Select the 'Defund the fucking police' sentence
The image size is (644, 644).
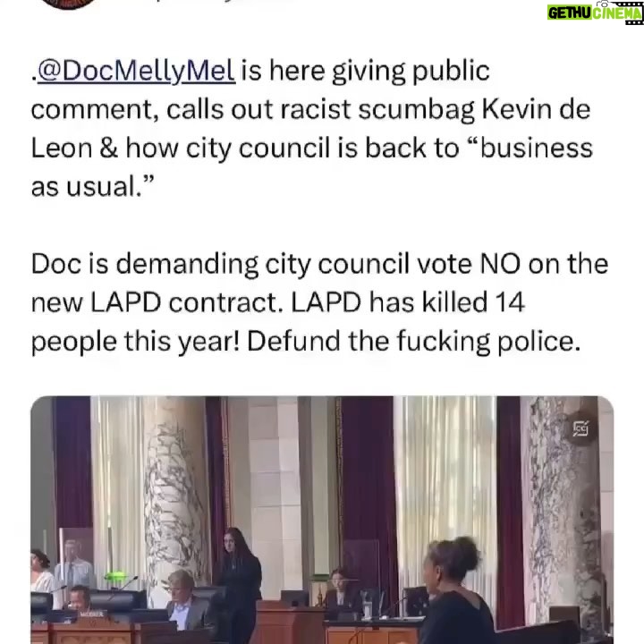413,342
